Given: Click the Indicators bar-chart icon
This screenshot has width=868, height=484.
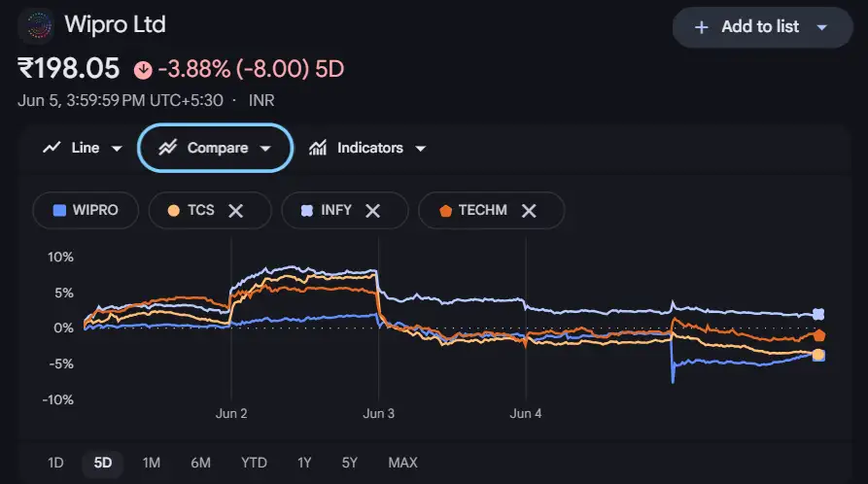Looking at the screenshot, I should coord(318,148).
